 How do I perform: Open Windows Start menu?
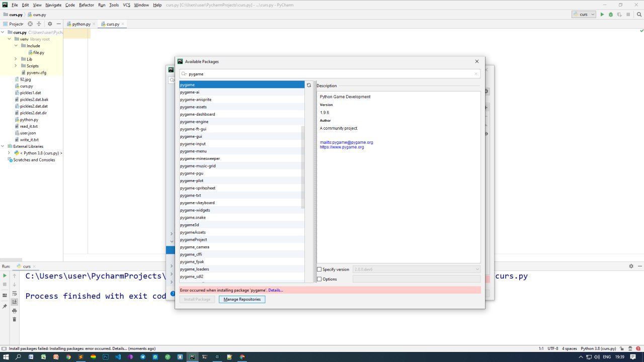[6, 357]
